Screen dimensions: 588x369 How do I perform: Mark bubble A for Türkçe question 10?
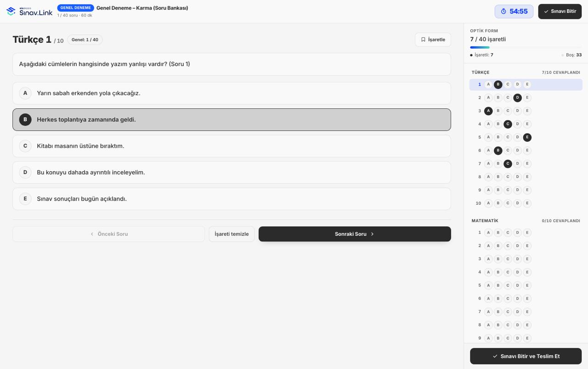pyautogui.click(x=488, y=203)
